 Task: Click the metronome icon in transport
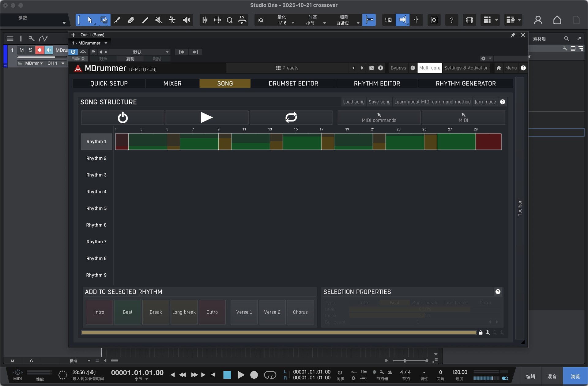[390, 372]
